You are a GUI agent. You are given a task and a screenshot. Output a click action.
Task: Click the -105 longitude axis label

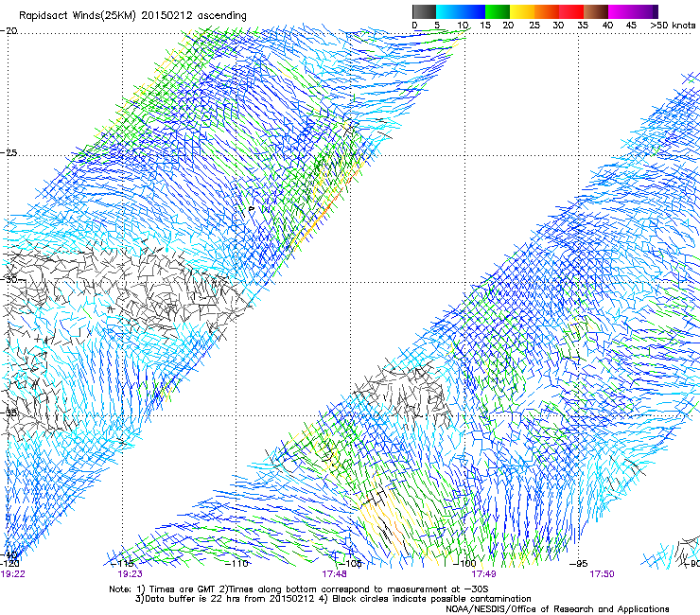click(350, 564)
